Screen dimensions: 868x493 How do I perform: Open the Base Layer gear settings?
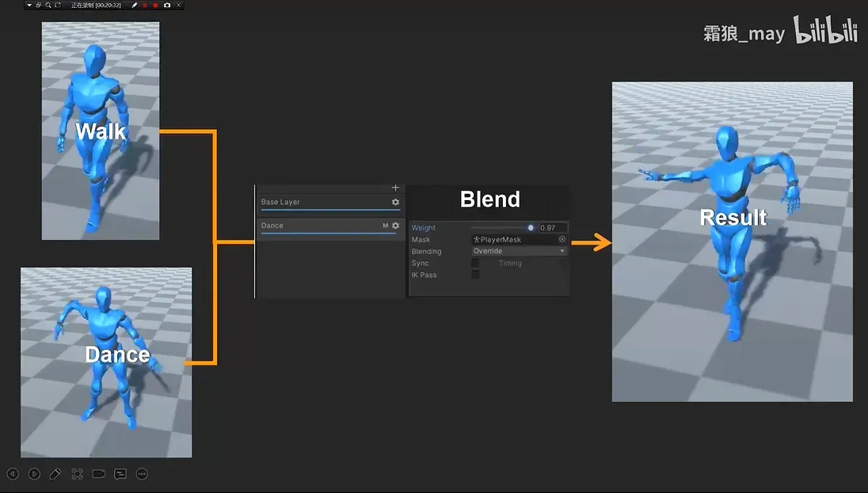coord(396,203)
